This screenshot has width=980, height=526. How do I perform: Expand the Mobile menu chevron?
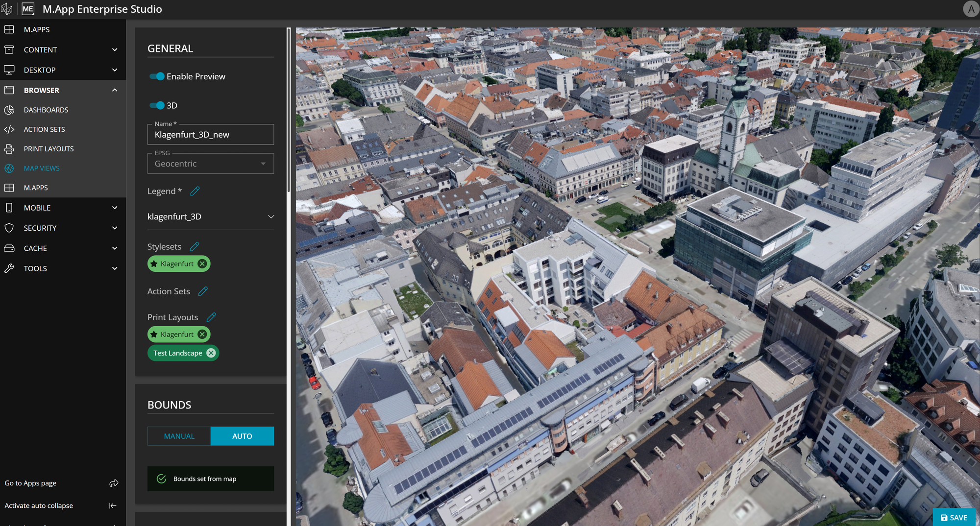point(115,208)
